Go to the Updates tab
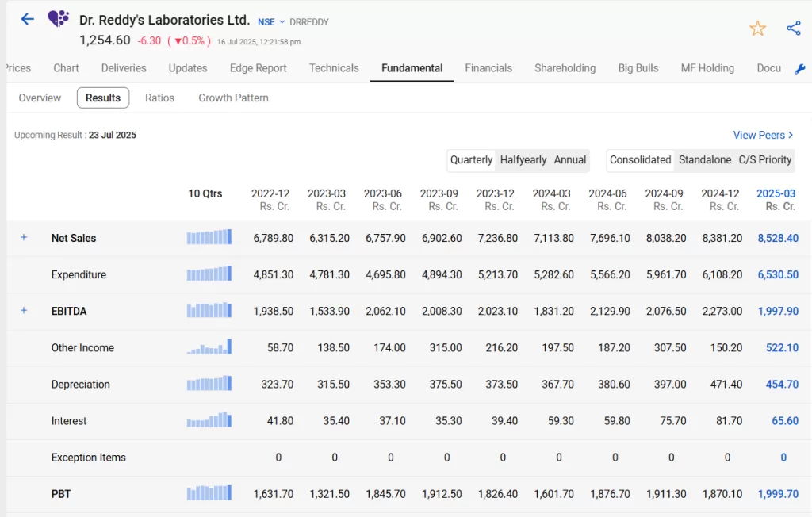 pyautogui.click(x=187, y=68)
